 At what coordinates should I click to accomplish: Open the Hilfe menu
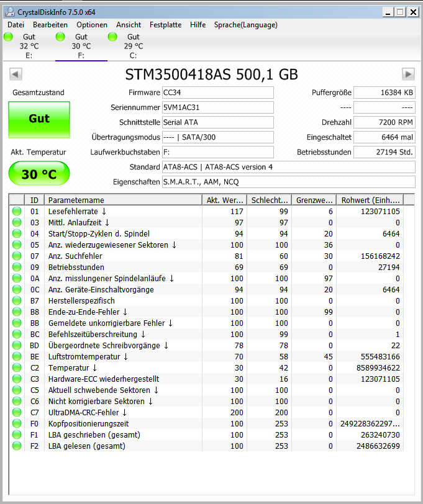198,25
